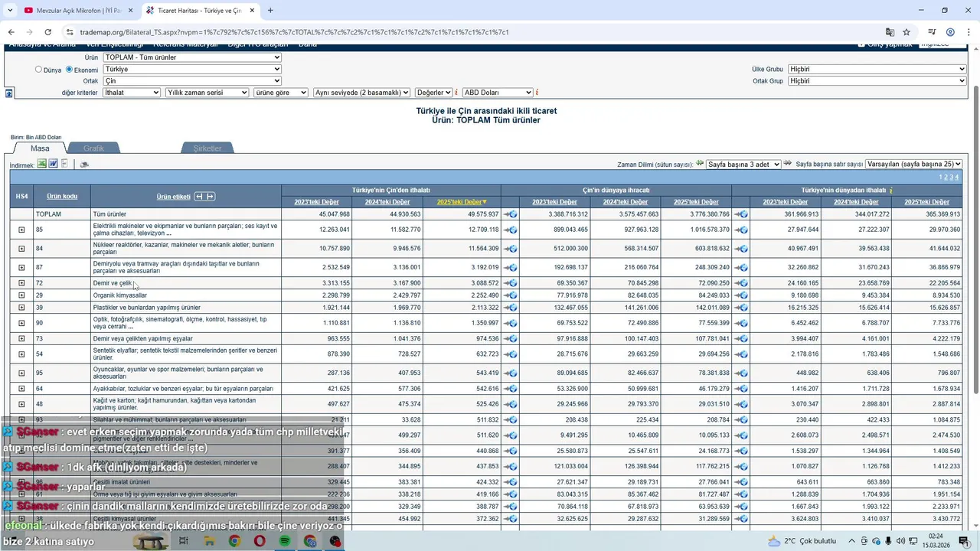Open globe arrow icon in row 84 before world imports
Viewport: 980px width, 551px height.
pos(740,248)
